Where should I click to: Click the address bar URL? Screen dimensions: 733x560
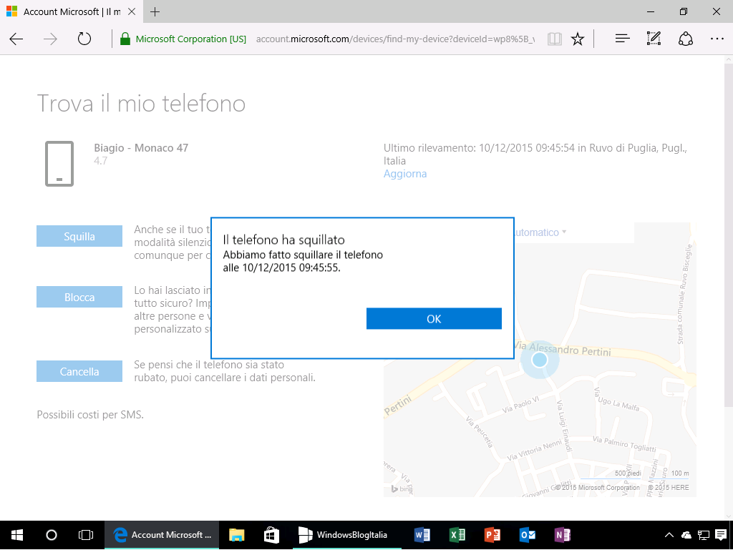point(395,39)
